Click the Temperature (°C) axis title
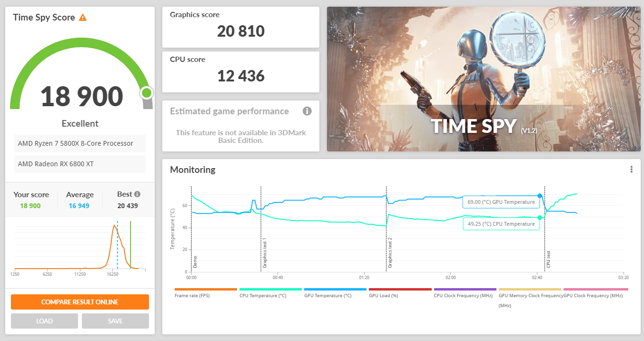The image size is (644, 341). click(172, 229)
